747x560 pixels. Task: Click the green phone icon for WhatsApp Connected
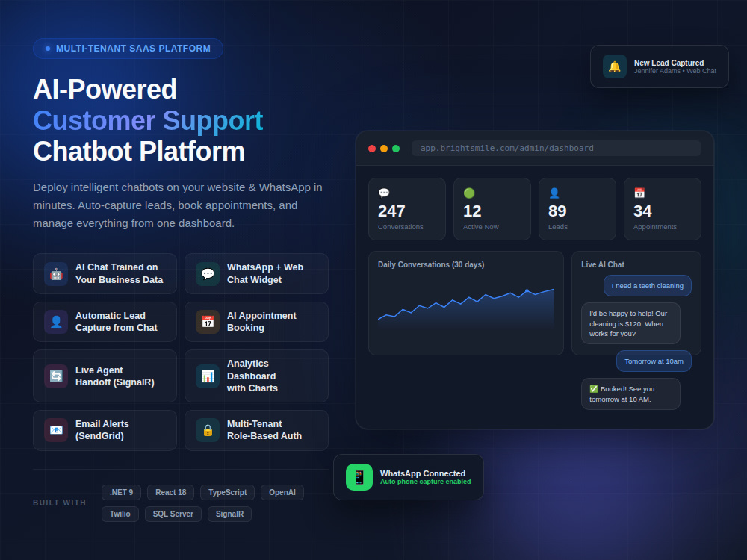(359, 477)
